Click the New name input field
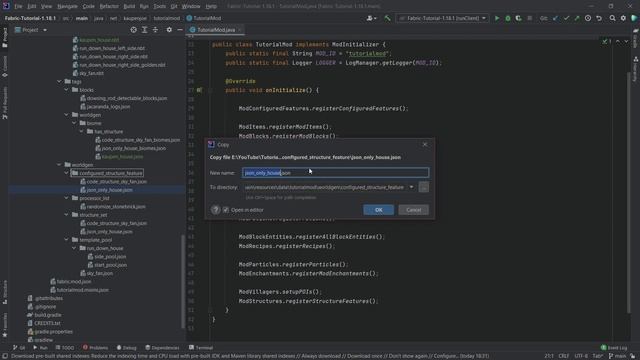The width and height of the screenshot is (640, 360). coord(335,173)
